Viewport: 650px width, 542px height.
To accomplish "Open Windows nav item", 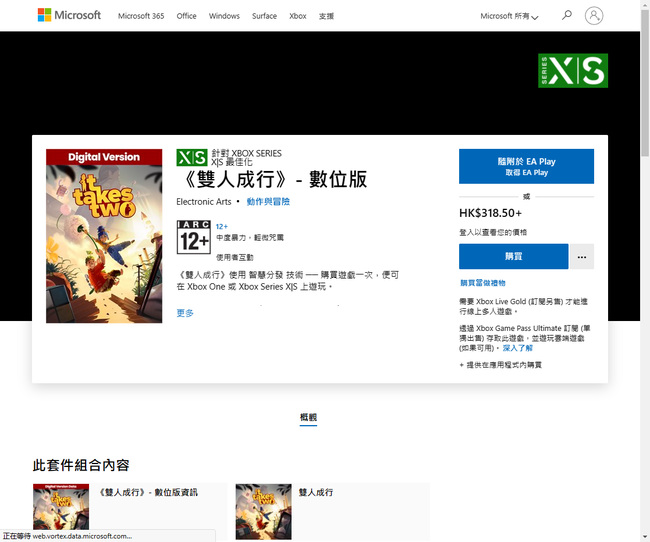I will tap(224, 16).
